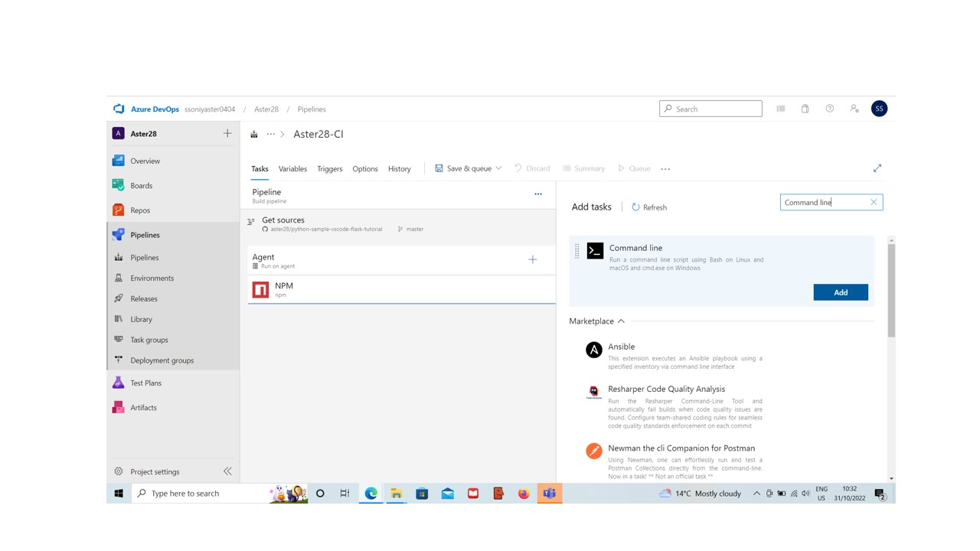
Task: Open Firefox from the taskbar
Action: click(524, 494)
